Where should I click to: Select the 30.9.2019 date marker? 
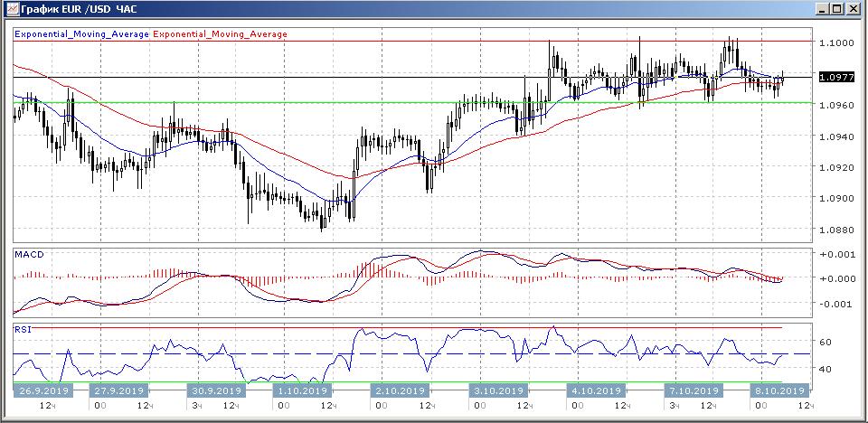(215, 391)
